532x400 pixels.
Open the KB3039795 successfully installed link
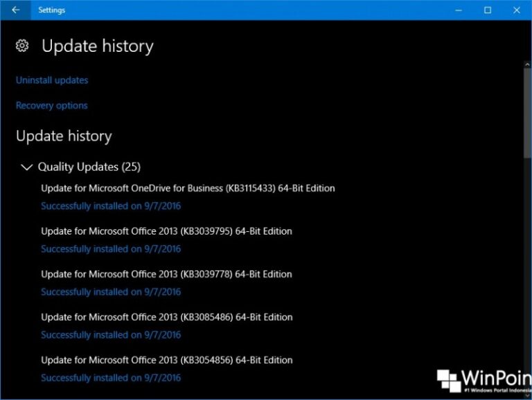(111, 249)
